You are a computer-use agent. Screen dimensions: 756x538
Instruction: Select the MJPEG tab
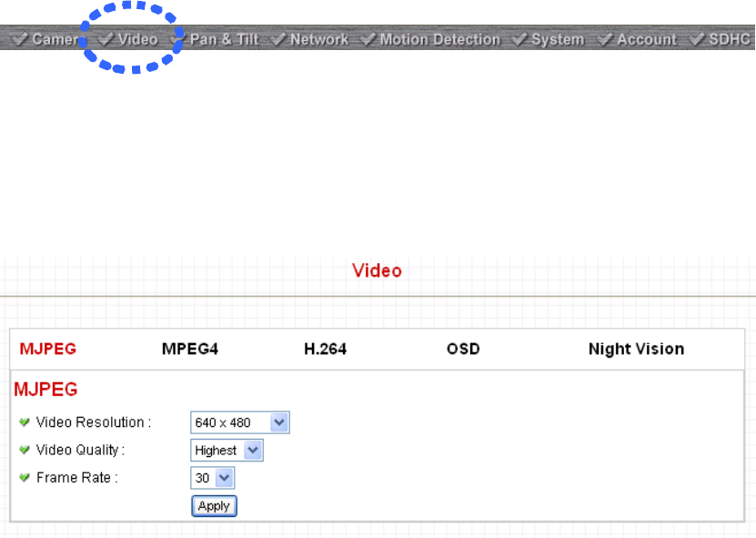point(47,349)
